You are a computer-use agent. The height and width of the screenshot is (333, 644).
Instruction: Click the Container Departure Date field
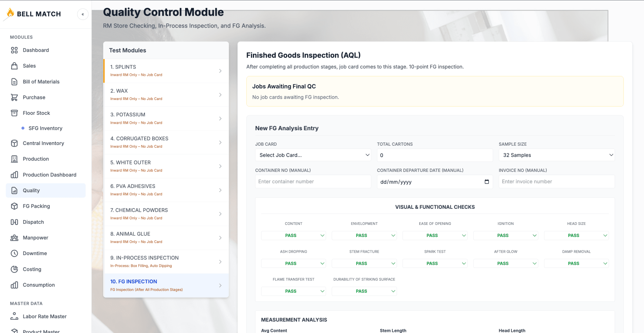coord(435,182)
